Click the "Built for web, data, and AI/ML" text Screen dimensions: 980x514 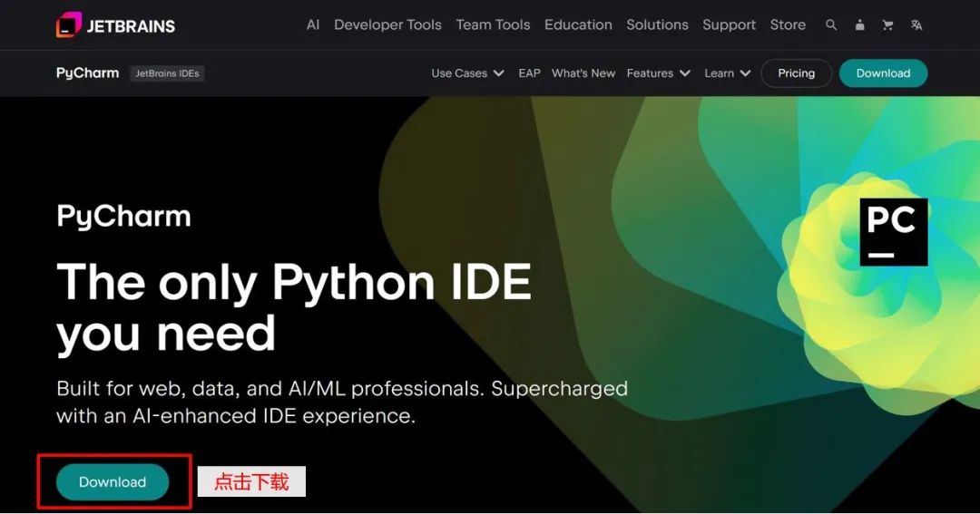tap(342, 402)
